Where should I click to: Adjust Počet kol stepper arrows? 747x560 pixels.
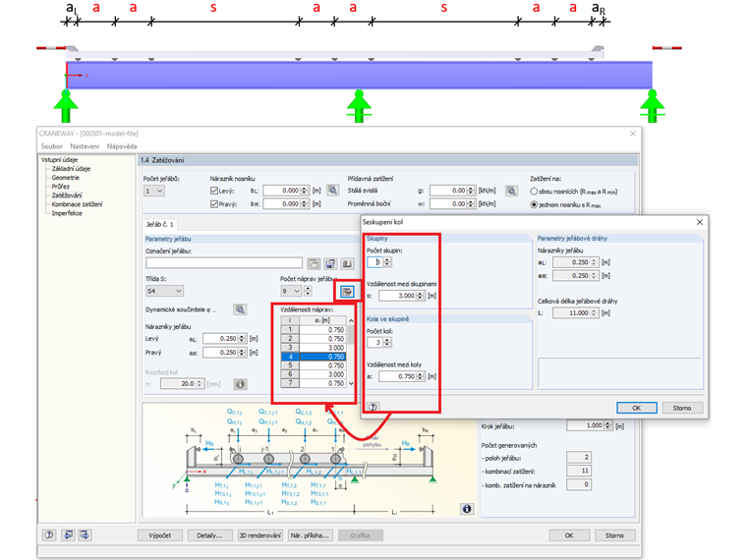(x=387, y=342)
